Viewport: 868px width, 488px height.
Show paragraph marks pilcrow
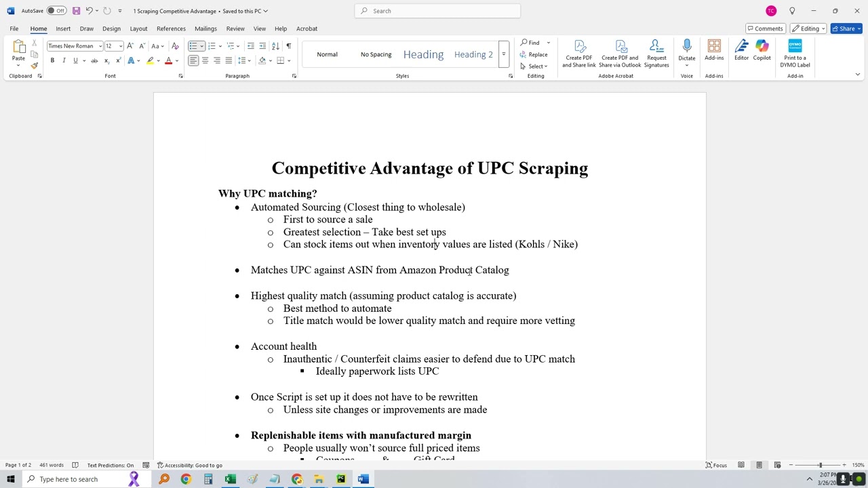[288, 46]
